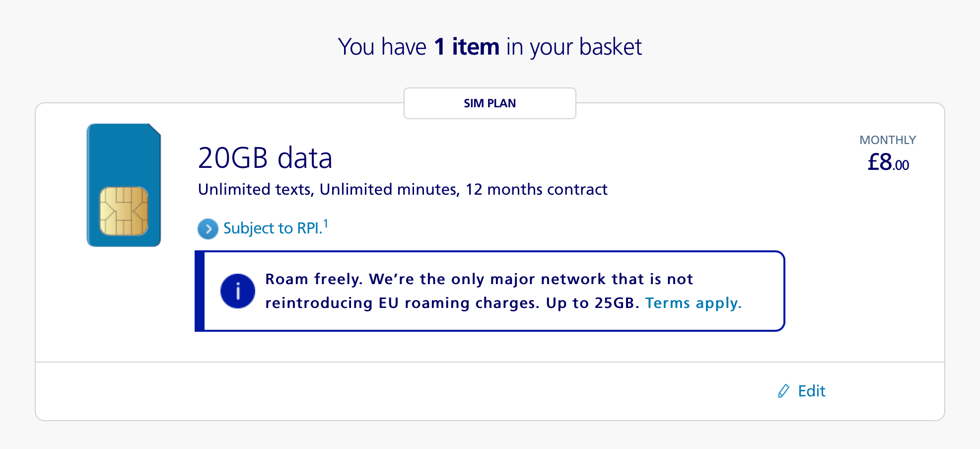Viewport: 980px width, 449px height.
Task: Click the info symbol inside the notice box
Action: tap(238, 291)
